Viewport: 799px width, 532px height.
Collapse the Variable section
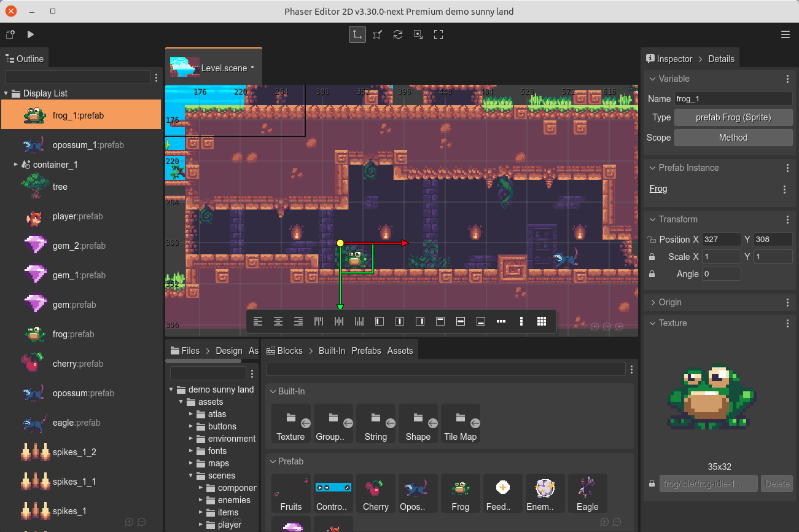[653, 79]
